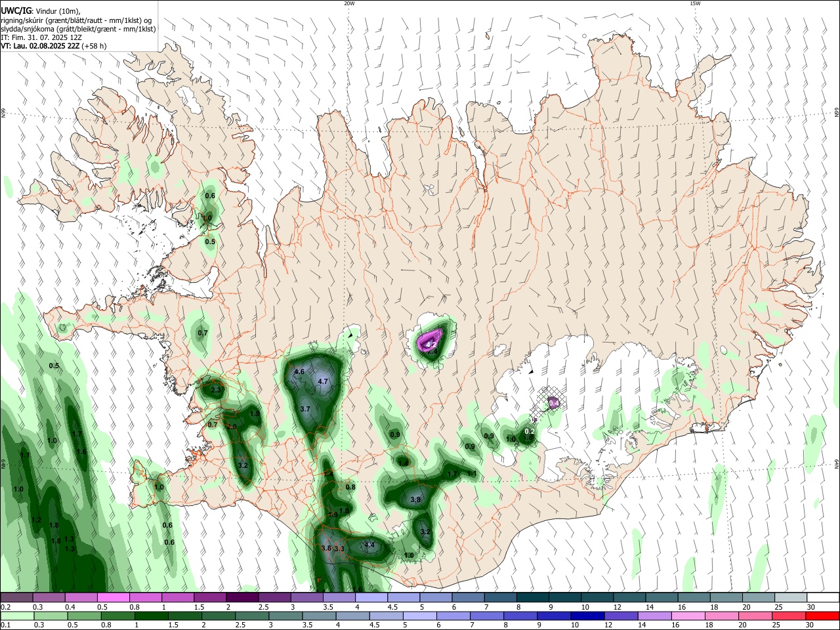Click the 'IT: Fim. 31. 07. 2025 12Z' line

[x=41, y=37]
